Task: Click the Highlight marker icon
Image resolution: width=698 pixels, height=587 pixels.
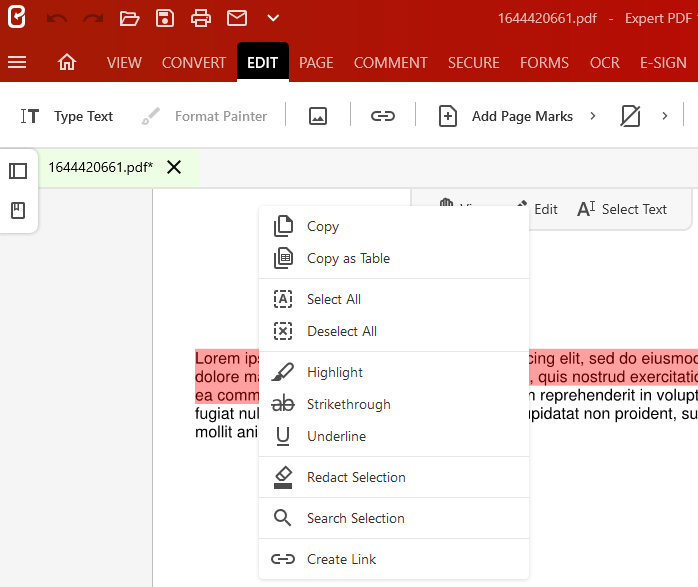Action: point(283,372)
